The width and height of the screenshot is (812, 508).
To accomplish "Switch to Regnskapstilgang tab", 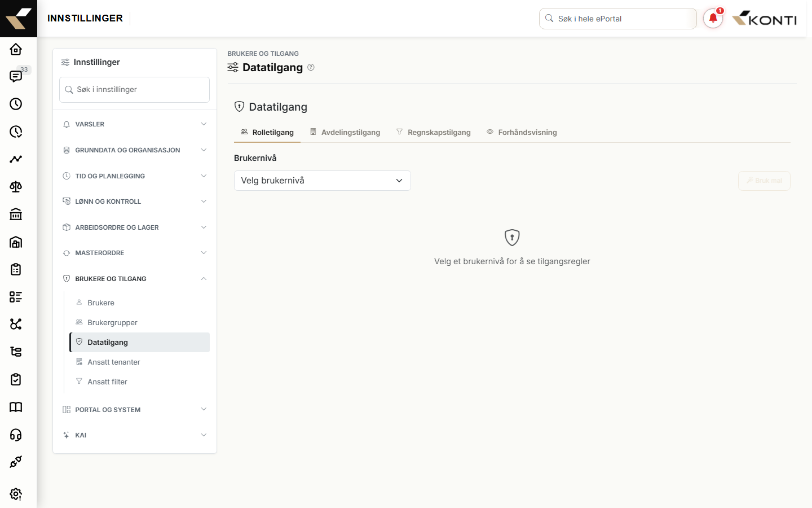I will tap(433, 132).
